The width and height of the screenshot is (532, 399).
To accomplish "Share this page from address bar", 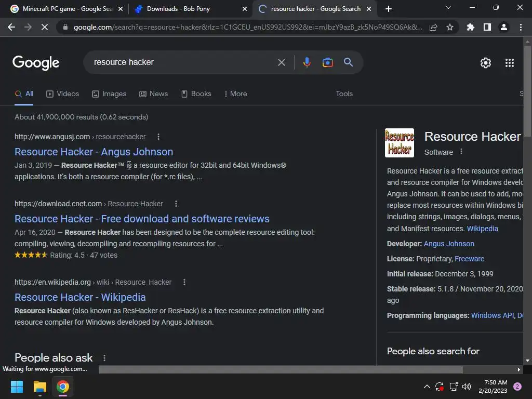I will point(433,27).
